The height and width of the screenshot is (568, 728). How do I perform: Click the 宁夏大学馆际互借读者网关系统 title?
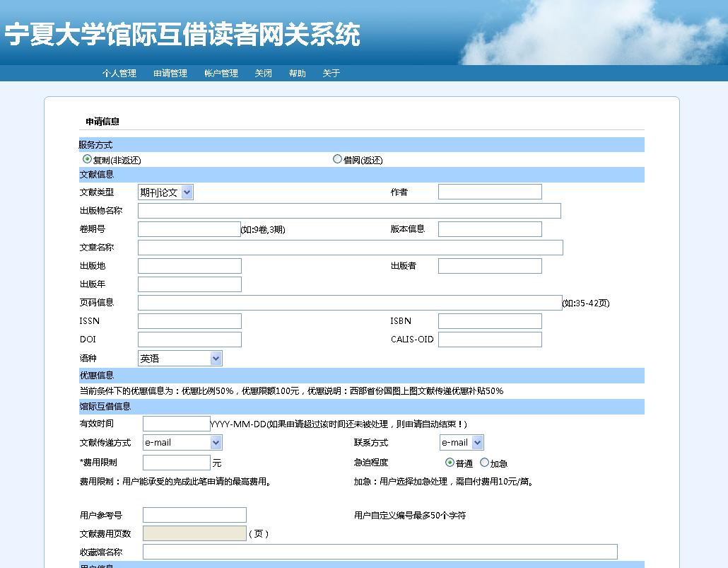[182, 34]
